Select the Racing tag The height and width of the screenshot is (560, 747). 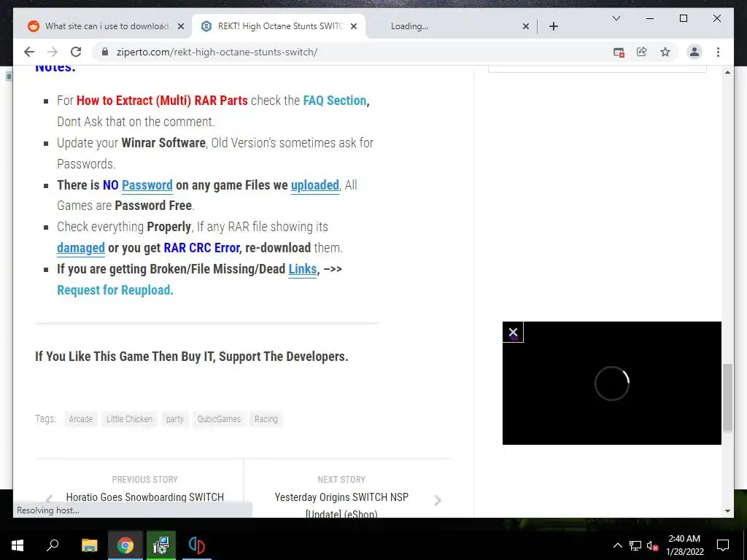[266, 419]
